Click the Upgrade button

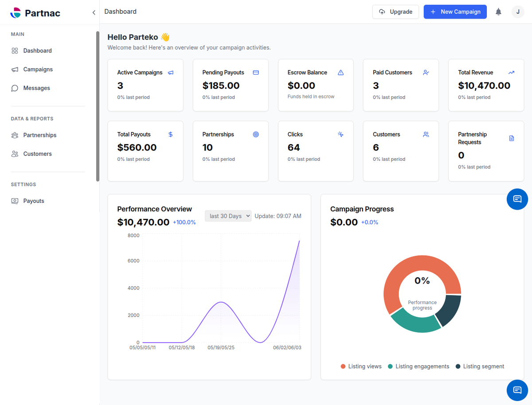395,12
